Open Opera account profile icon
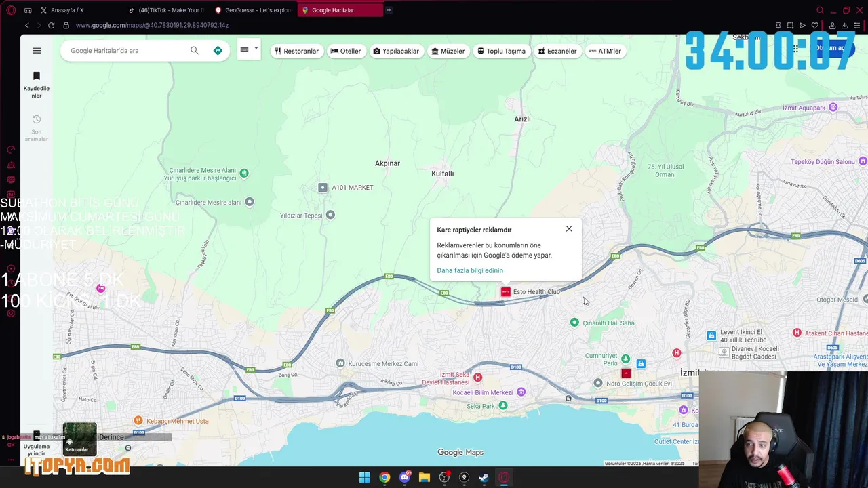868x488 pixels. [x=832, y=26]
